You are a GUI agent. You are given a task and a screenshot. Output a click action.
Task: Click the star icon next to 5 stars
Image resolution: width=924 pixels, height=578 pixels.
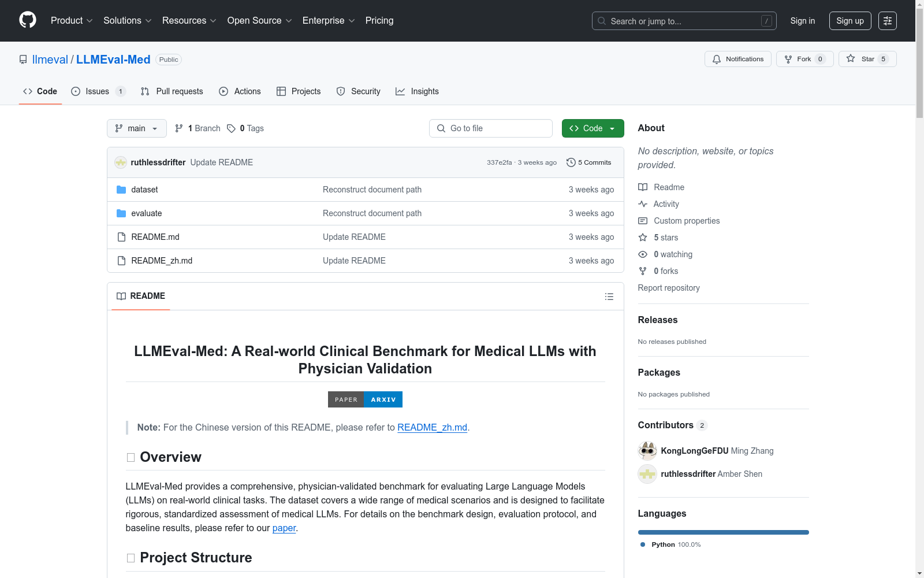(643, 238)
